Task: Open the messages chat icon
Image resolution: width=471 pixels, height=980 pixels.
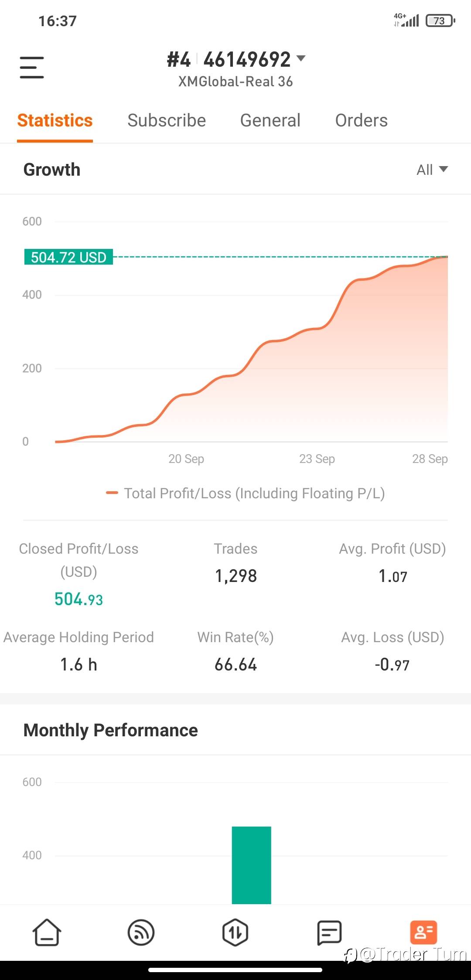Action: pos(329,932)
